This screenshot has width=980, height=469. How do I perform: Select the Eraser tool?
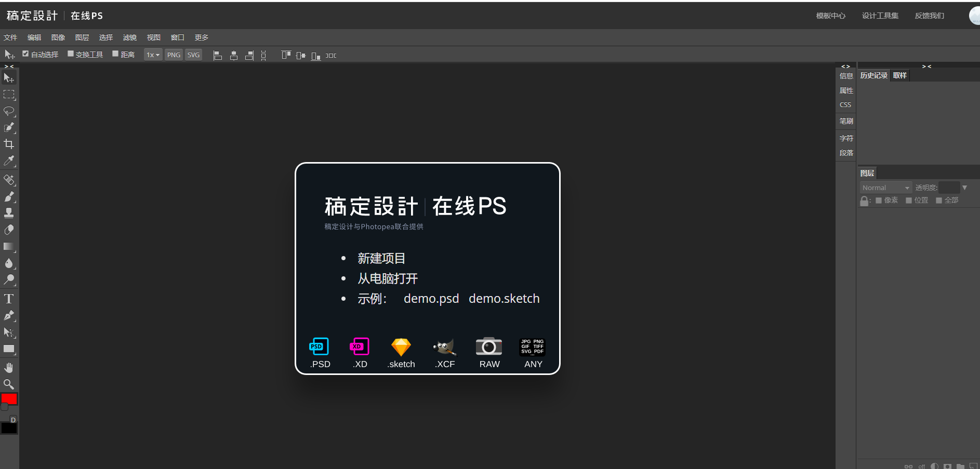tap(9, 230)
